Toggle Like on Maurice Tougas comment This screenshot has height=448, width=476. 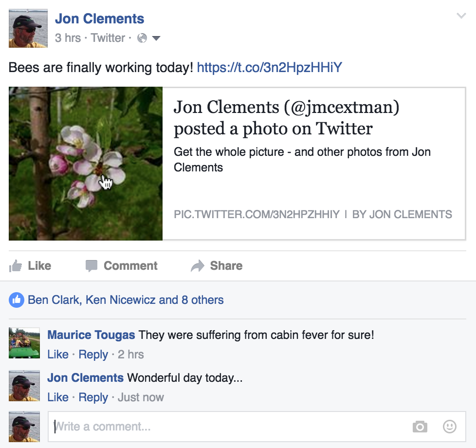tap(57, 355)
